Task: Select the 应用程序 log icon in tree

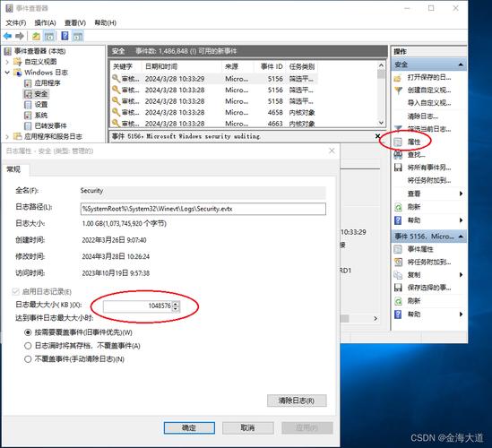Action: [x=28, y=82]
